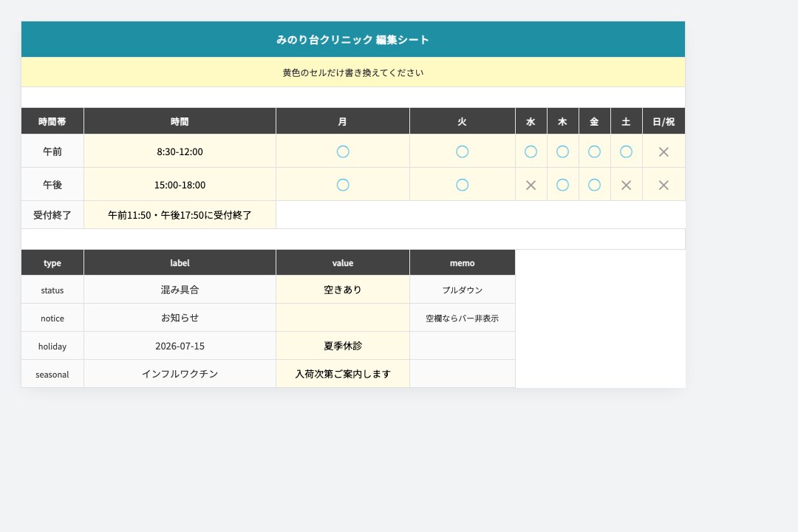The height and width of the screenshot is (532, 798).
Task: Click the 火 column header
Action: pos(462,121)
